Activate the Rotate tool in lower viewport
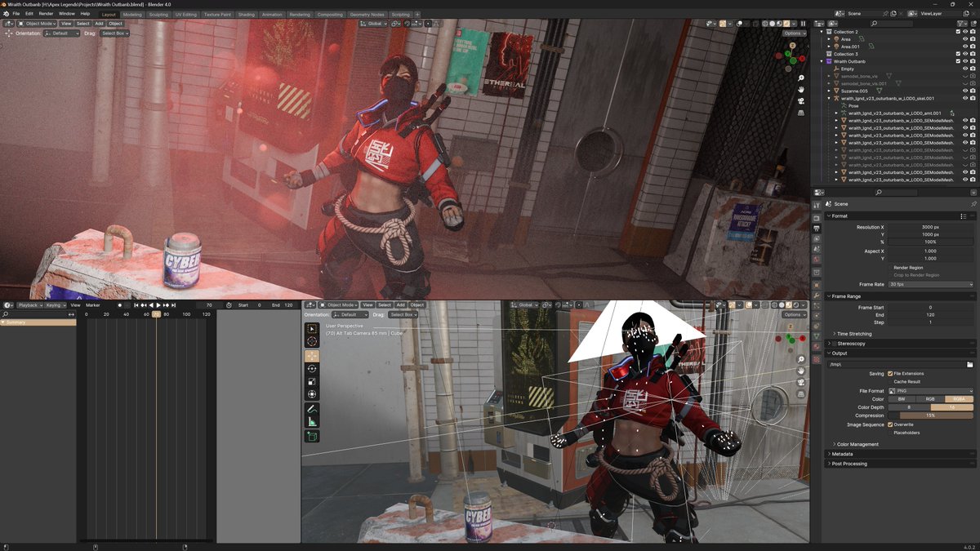Viewport: 980px width, 551px height. pyautogui.click(x=312, y=369)
